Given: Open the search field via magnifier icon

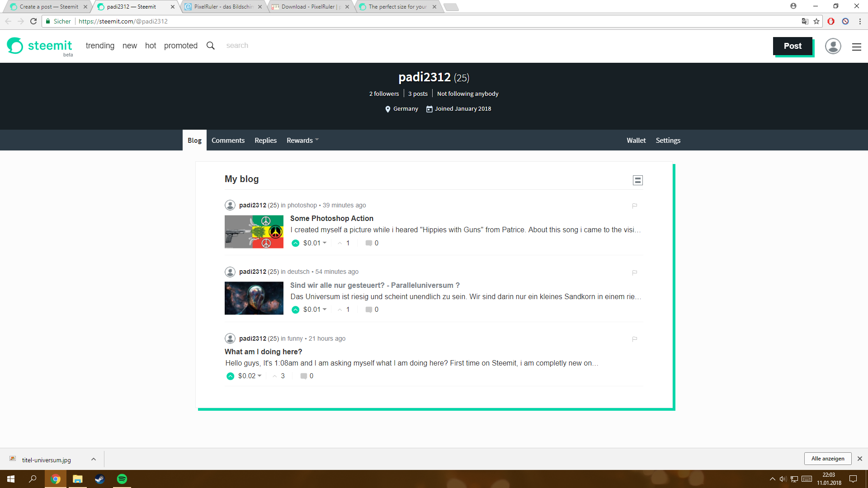Looking at the screenshot, I should (x=210, y=45).
